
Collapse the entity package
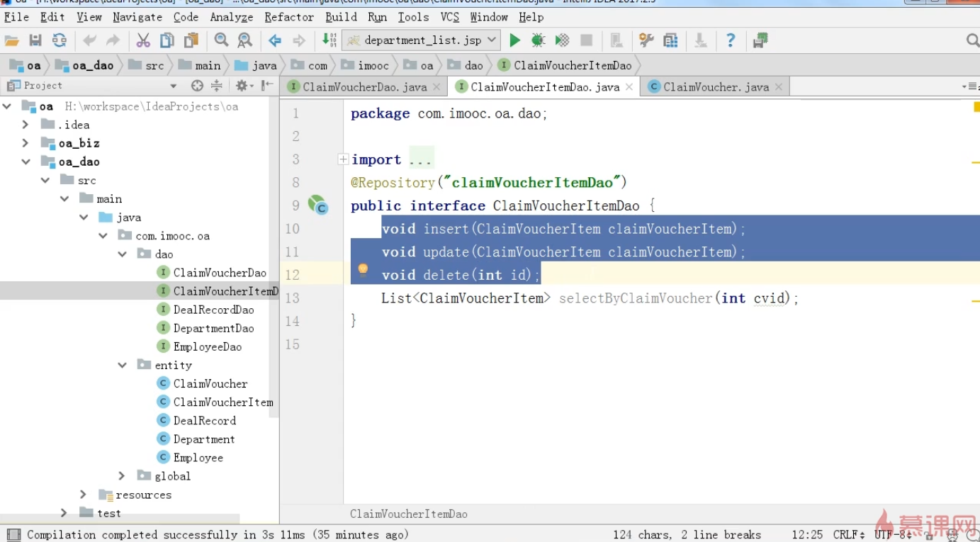(122, 365)
